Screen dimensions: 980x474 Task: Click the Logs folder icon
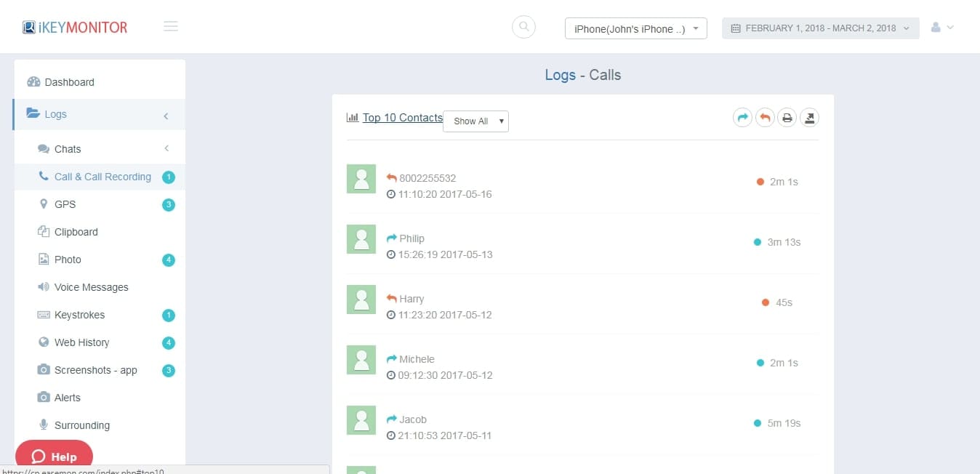[33, 113]
